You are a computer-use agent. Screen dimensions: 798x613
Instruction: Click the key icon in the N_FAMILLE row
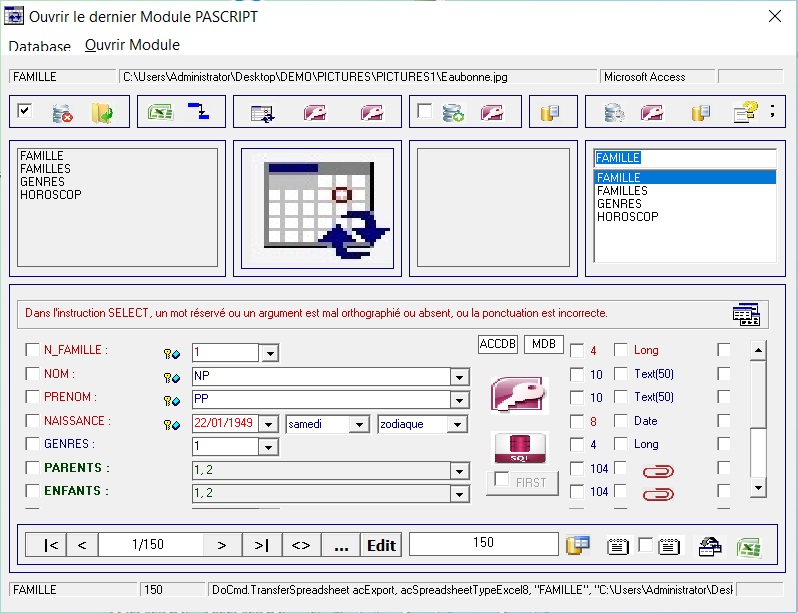tap(172, 353)
